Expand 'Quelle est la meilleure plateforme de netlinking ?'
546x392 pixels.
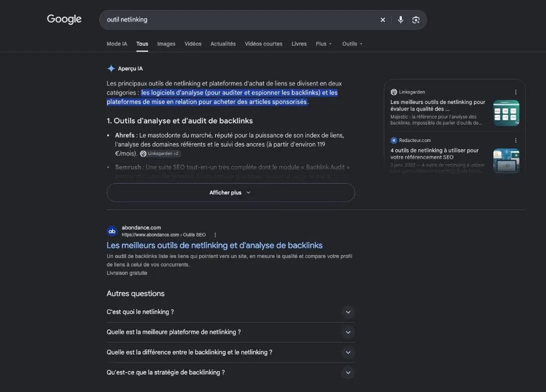(231, 332)
